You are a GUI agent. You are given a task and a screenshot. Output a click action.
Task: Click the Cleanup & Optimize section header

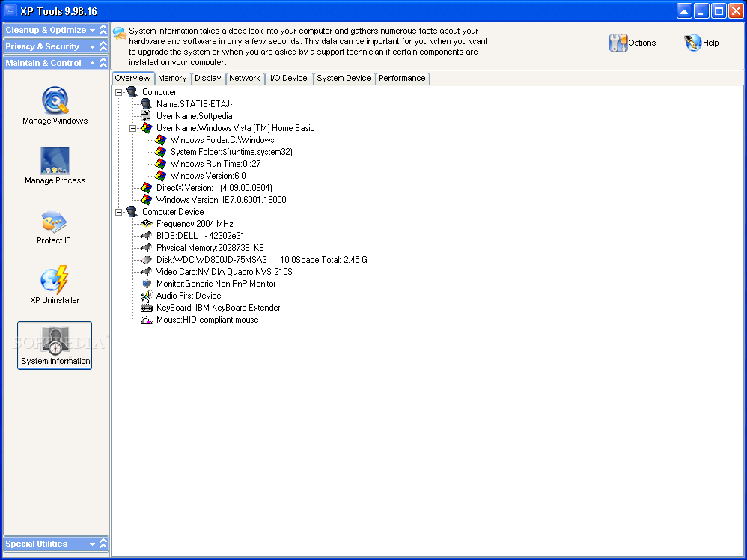[x=56, y=30]
